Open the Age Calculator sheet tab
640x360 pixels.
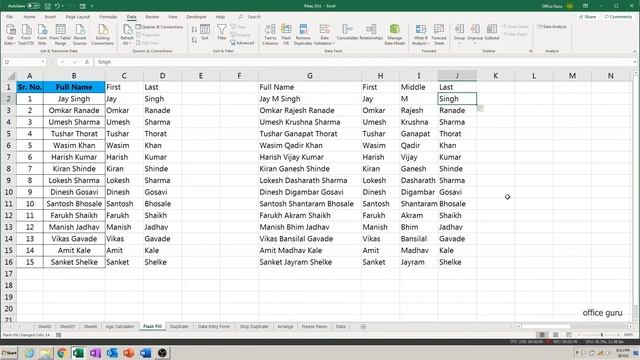[x=120, y=327]
